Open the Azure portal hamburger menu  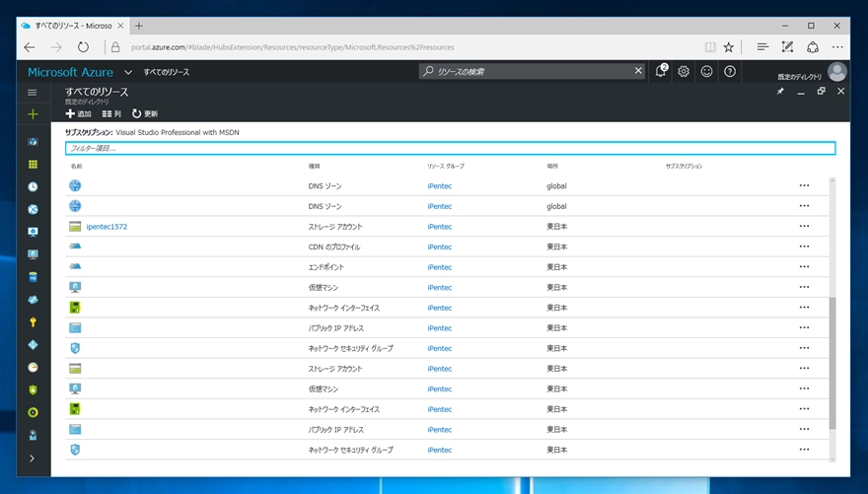[33, 93]
